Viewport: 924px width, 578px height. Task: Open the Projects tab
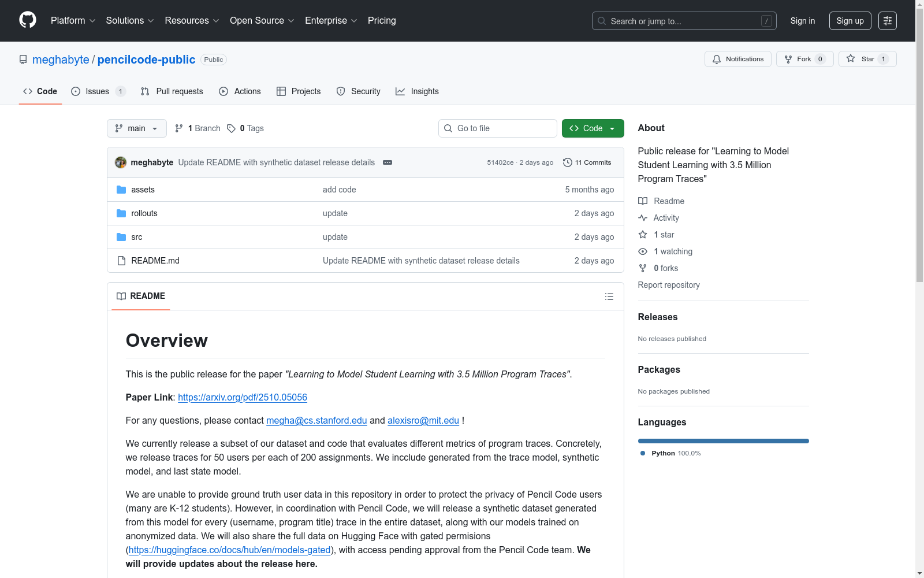tap(299, 91)
